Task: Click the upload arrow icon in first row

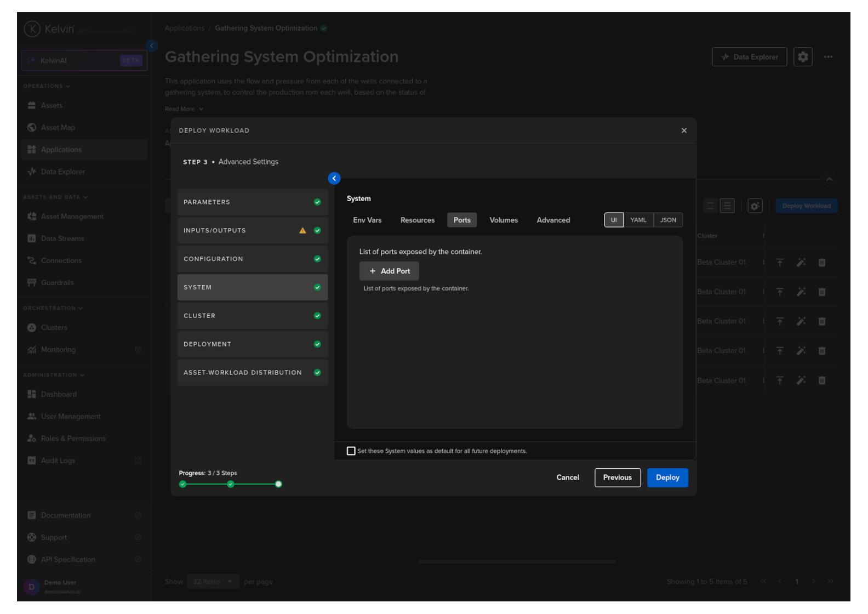Action: (779, 263)
